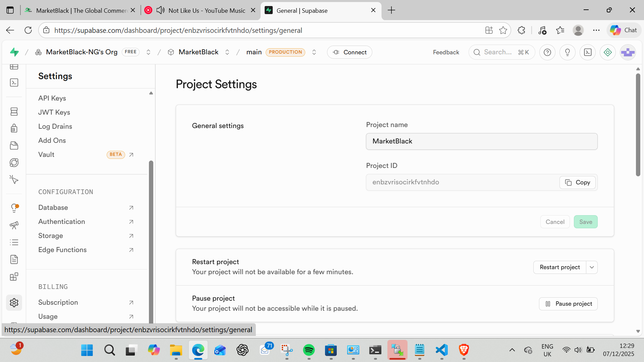
Task: Select JWT Keys in settings menu
Action: pyautogui.click(x=54, y=112)
